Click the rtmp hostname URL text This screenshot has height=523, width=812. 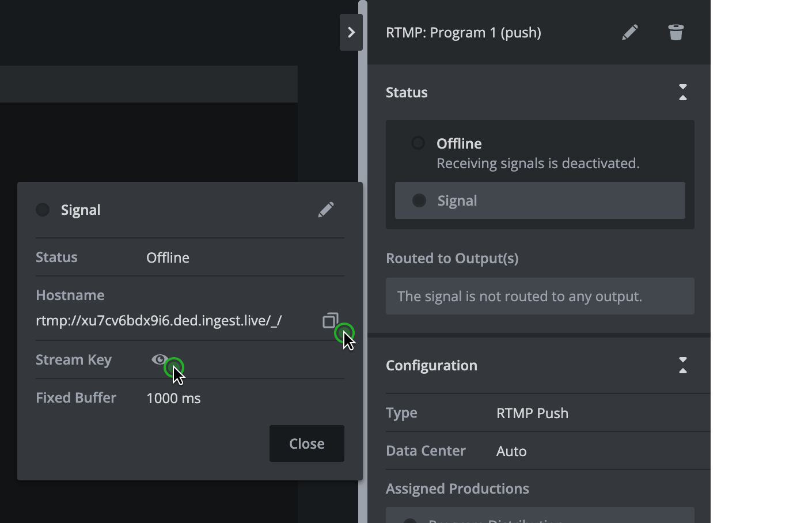[158, 321]
